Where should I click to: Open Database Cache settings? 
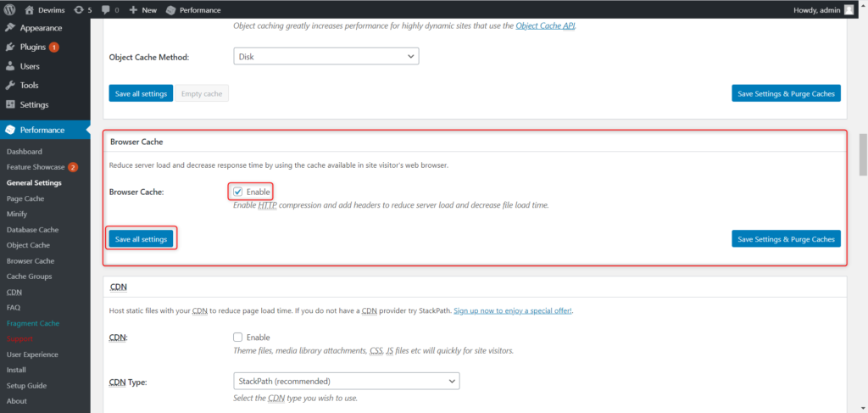pyautogui.click(x=33, y=229)
